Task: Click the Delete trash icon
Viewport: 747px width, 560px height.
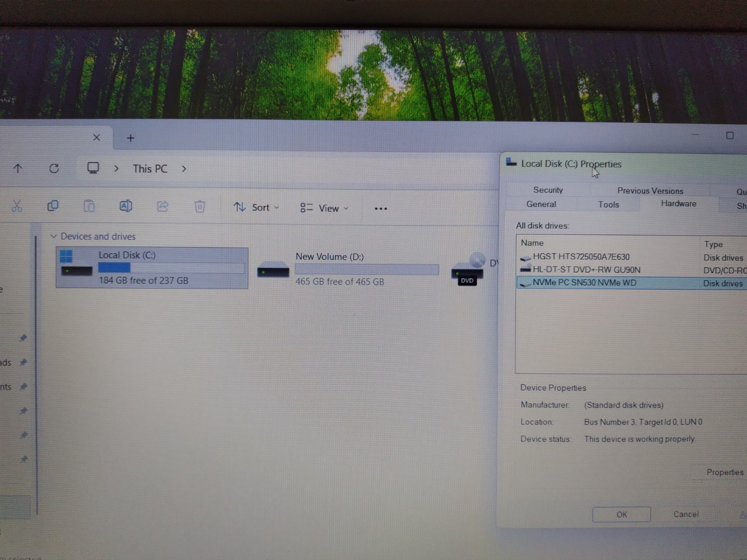Action: pos(200,206)
